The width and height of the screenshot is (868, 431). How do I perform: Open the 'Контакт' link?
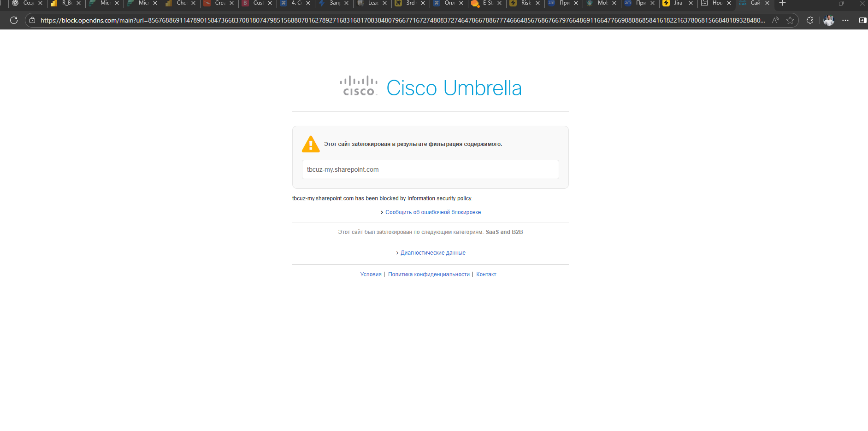pos(486,274)
